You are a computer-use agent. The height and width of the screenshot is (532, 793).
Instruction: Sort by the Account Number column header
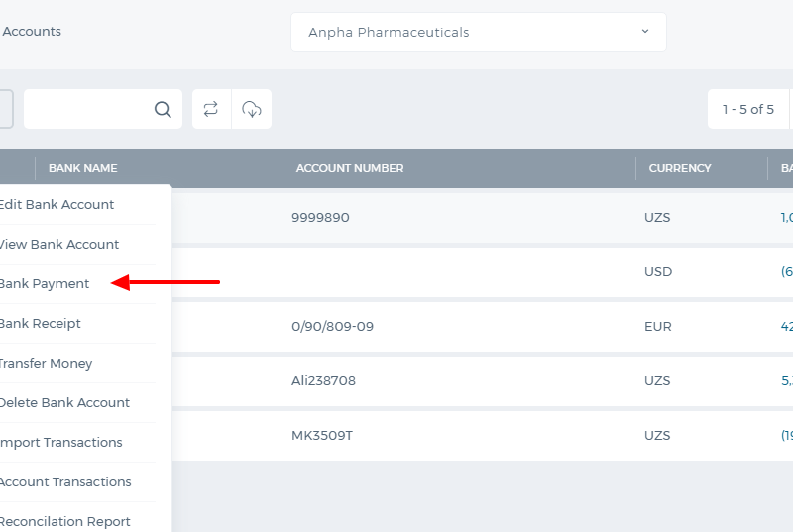coord(350,168)
